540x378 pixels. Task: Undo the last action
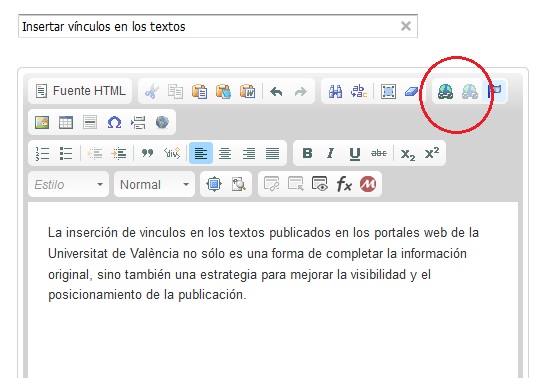pyautogui.click(x=276, y=92)
